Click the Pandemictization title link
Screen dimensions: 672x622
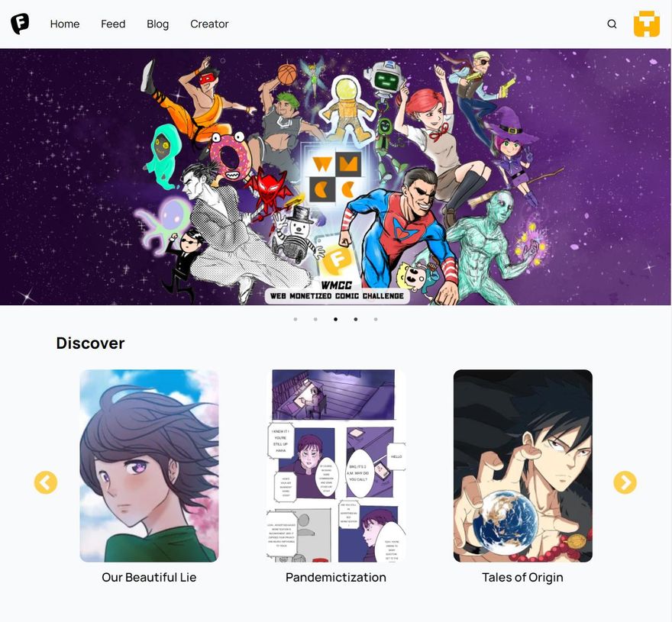click(x=336, y=578)
